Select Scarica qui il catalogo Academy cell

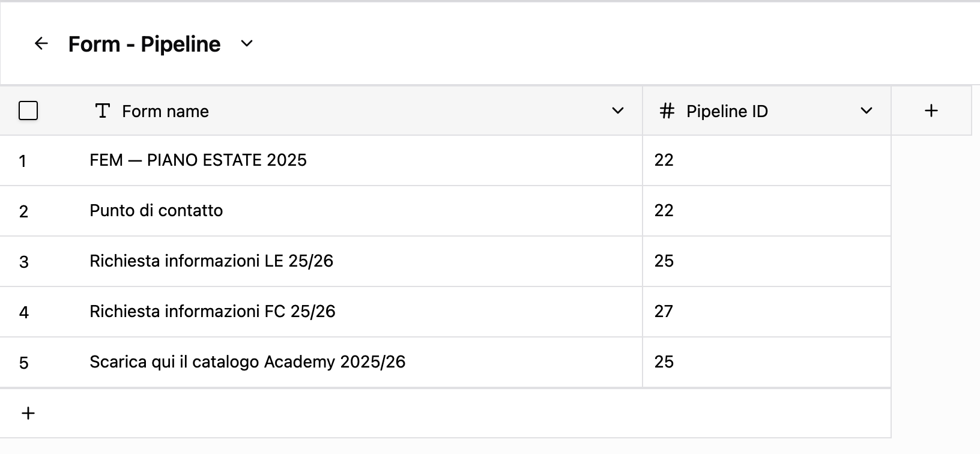coord(247,362)
